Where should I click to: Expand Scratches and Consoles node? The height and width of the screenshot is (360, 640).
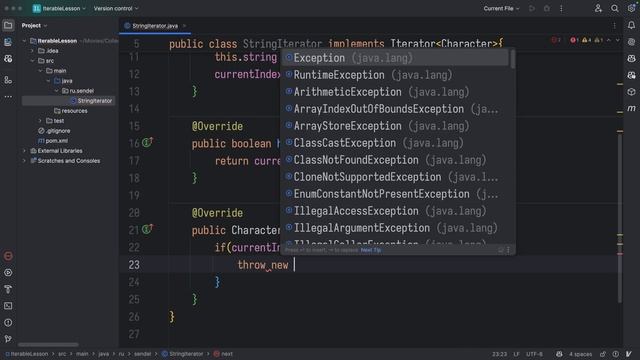click(x=24, y=161)
